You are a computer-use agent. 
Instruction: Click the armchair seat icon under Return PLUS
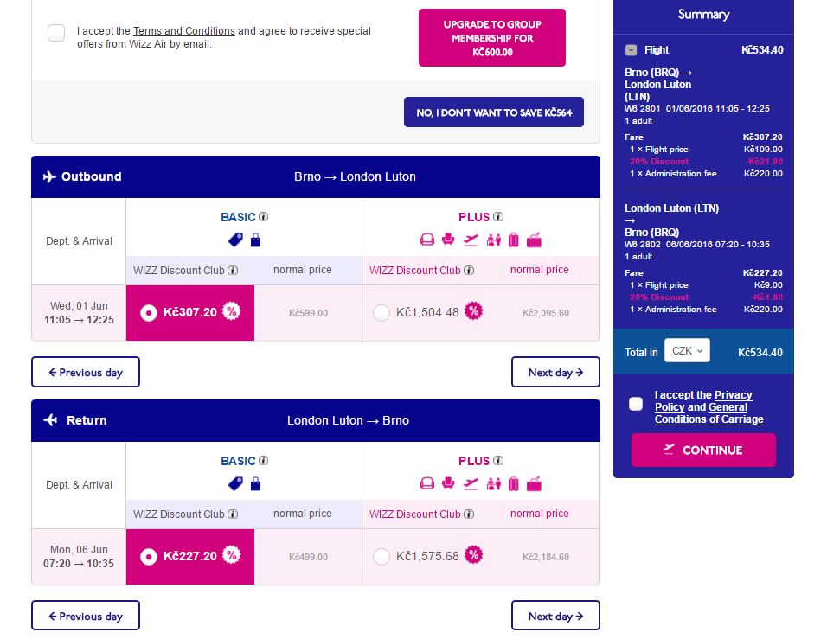coord(448,484)
